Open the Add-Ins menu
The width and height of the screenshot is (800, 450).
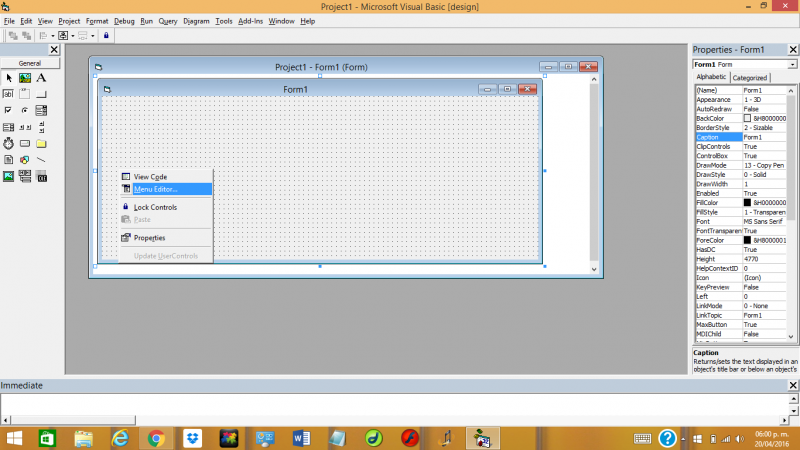251,21
